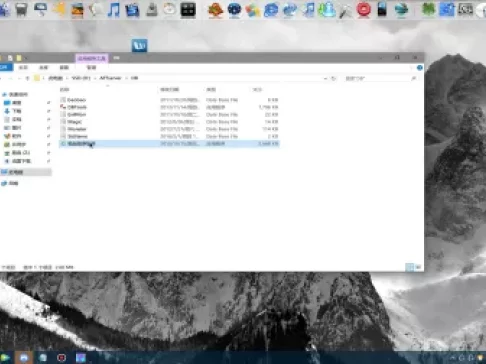This screenshot has height=364, width=486.
Task: Click the blue W desktop shortcut icon
Action: click(139, 45)
